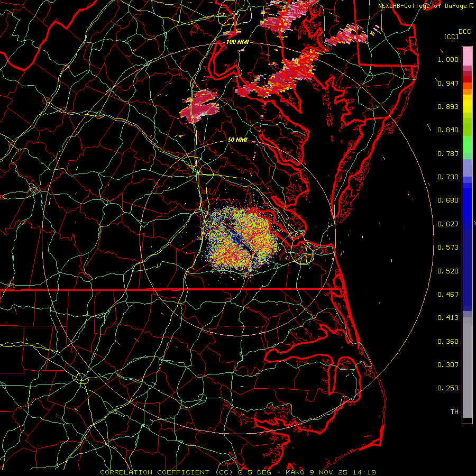Click the 0.467 scale value
The height and width of the screenshot is (476, 476).
448,295
